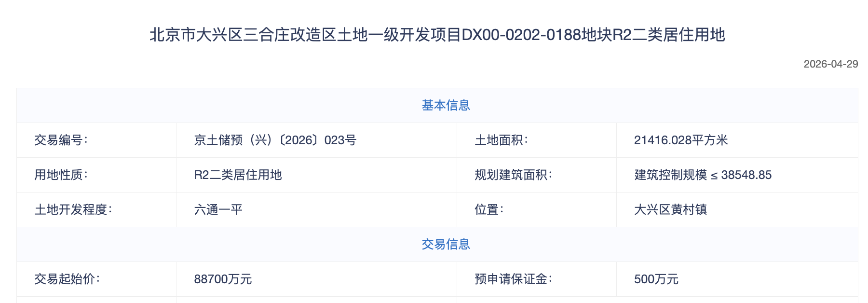The image size is (868, 303).
Task: Click the page title about the DX00-0202-0188 land parcel
Action: pyautogui.click(x=437, y=35)
